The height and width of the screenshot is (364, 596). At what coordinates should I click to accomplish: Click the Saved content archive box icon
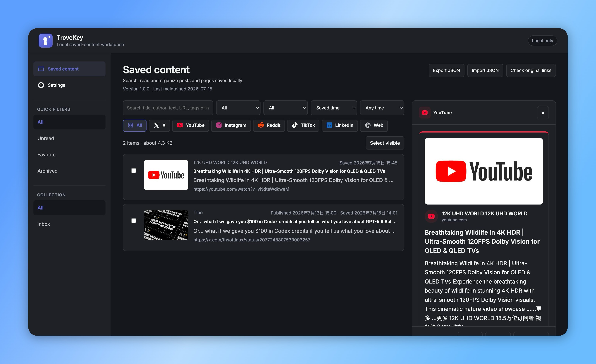pos(41,69)
